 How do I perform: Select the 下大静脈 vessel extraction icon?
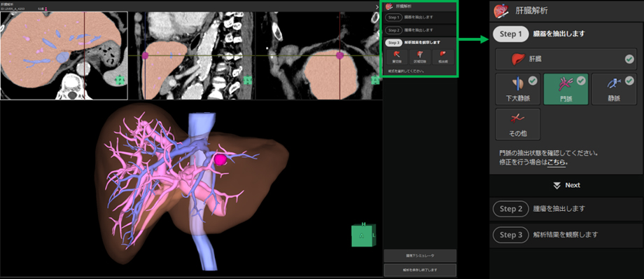point(518,89)
